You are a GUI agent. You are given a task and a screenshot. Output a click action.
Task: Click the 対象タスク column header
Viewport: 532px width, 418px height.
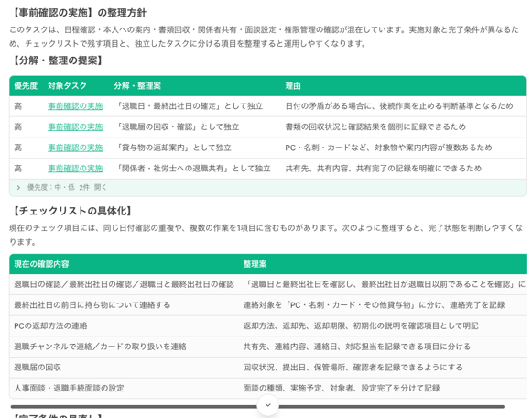pyautogui.click(x=67, y=86)
